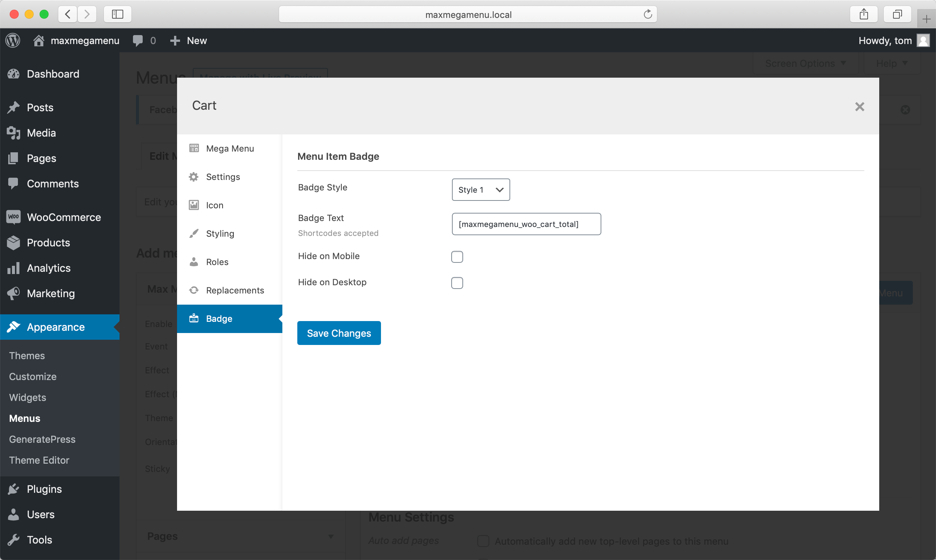Screen dimensions: 936x560
Task: Open the Badge Style dropdown
Action: point(480,190)
